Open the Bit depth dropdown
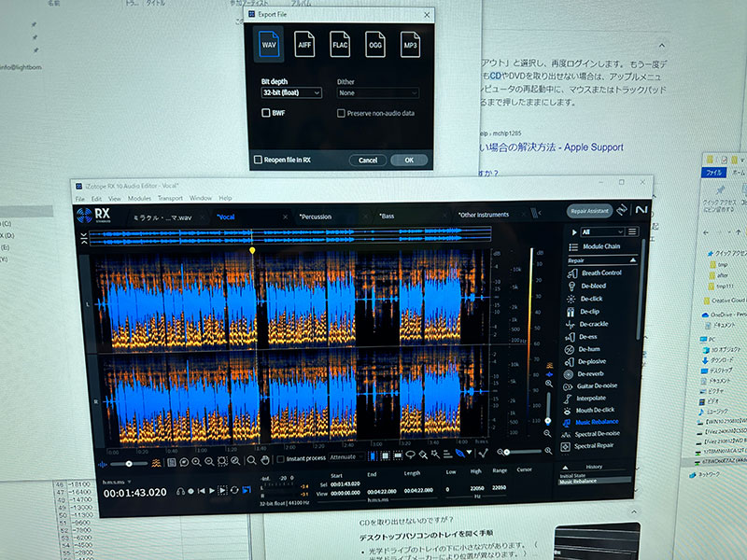This screenshot has width=747, height=560. tap(291, 92)
